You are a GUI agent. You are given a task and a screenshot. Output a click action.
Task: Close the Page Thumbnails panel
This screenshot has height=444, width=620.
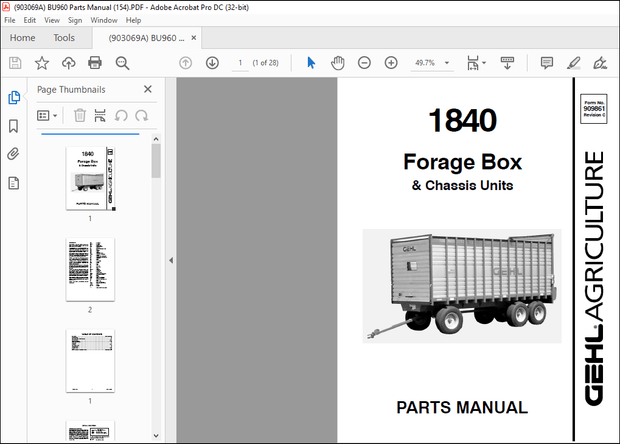(x=148, y=89)
